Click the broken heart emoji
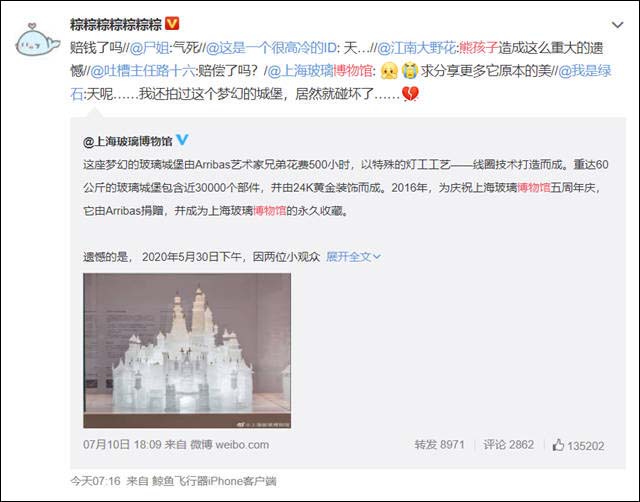640x502 pixels. pyautogui.click(x=410, y=94)
